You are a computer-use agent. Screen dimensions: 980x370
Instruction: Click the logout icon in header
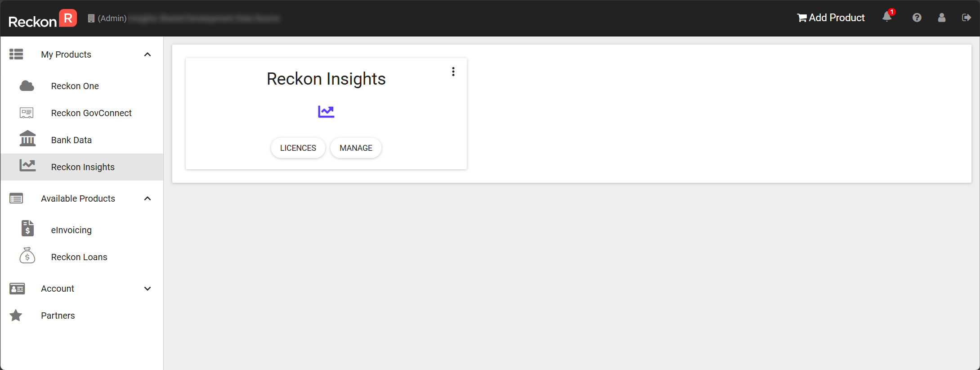(966, 18)
